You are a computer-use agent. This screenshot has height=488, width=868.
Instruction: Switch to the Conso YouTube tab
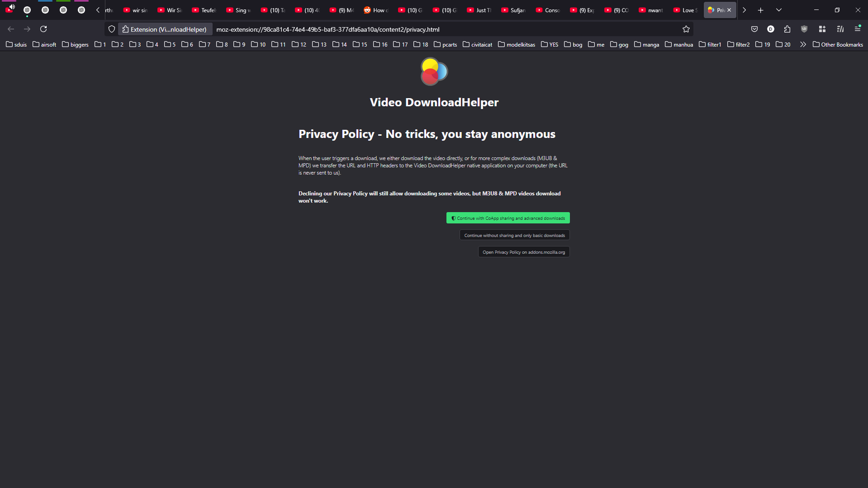click(x=548, y=10)
